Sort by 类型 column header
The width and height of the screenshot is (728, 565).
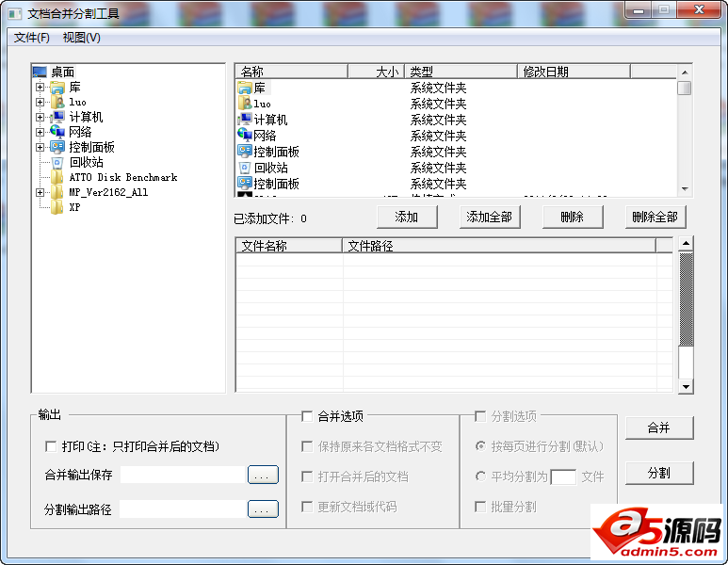click(x=461, y=72)
